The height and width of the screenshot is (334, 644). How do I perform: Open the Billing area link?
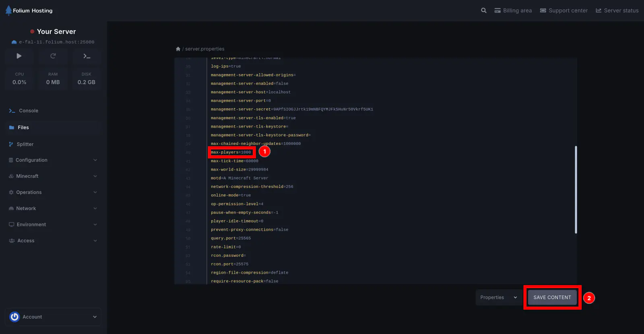point(513,10)
